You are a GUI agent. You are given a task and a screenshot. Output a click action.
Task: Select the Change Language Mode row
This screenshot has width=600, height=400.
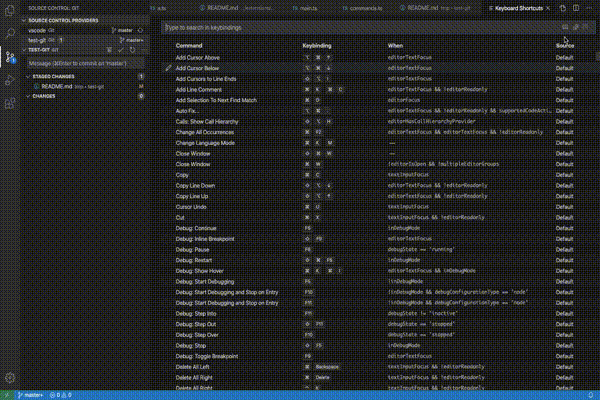379,143
